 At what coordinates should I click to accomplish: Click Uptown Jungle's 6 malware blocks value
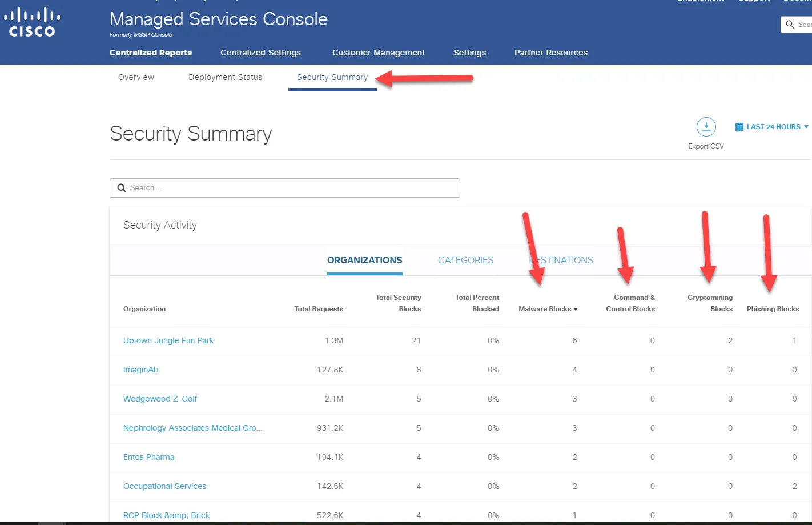(x=574, y=340)
